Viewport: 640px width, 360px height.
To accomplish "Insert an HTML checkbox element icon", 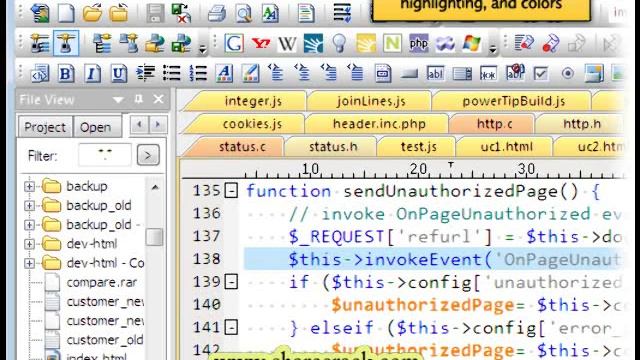I will 541,73.
